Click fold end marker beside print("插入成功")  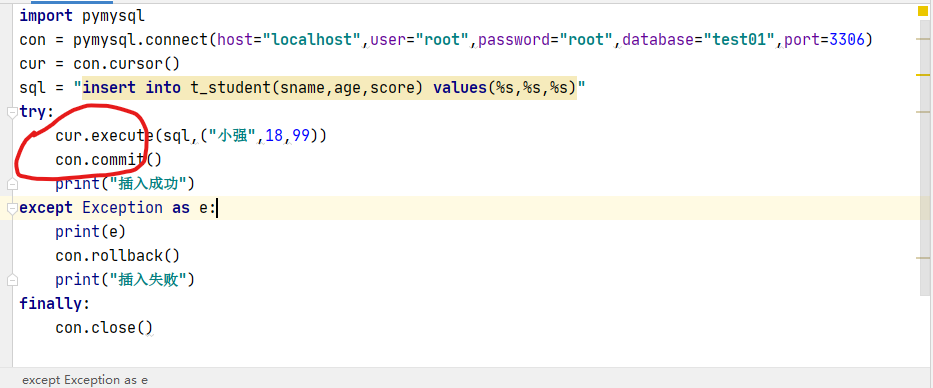click(x=12, y=184)
